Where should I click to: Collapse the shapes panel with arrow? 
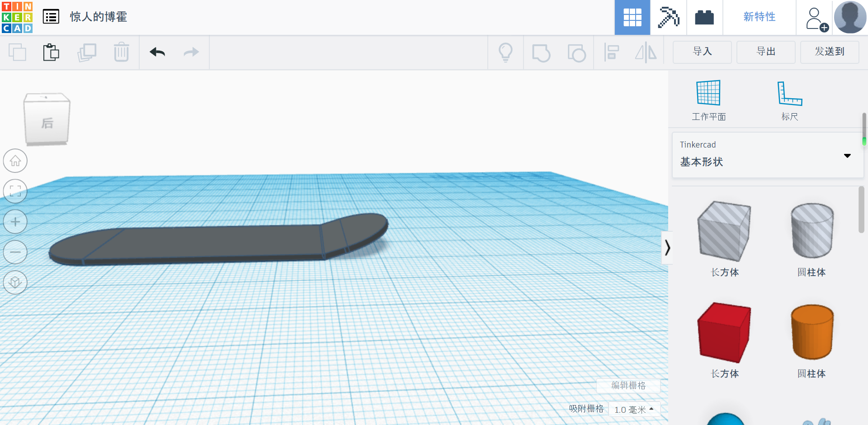667,248
